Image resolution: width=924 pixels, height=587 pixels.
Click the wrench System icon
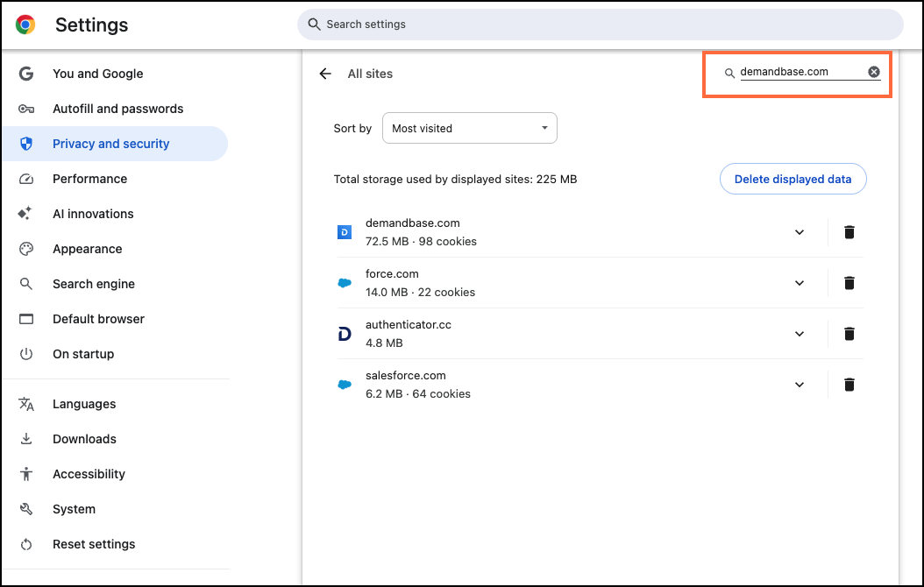click(26, 509)
